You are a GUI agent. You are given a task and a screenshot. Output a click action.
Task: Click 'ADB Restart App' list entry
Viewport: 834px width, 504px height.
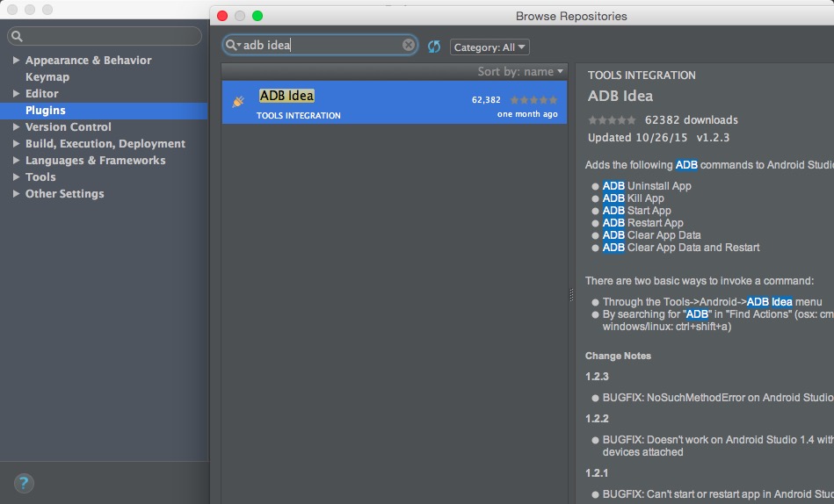tap(642, 223)
